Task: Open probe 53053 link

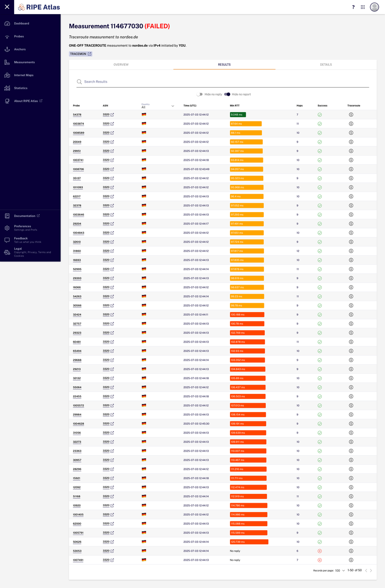Action: pyautogui.click(x=77, y=551)
